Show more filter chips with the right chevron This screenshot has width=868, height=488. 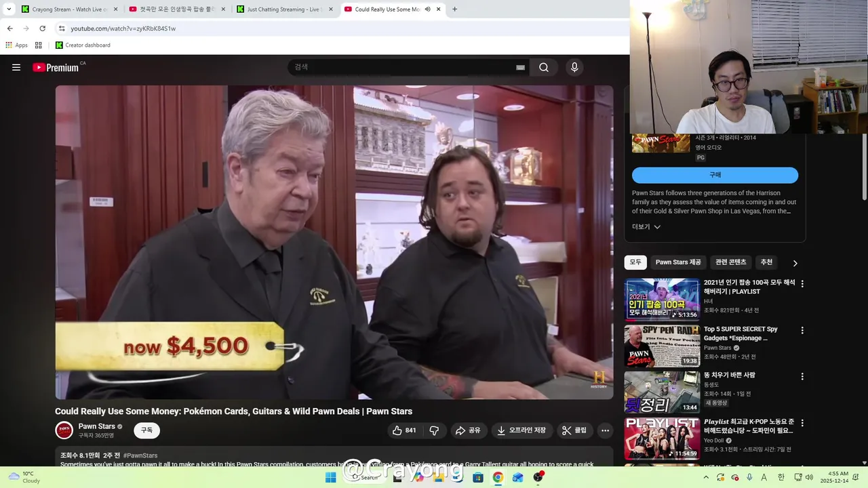795,263
